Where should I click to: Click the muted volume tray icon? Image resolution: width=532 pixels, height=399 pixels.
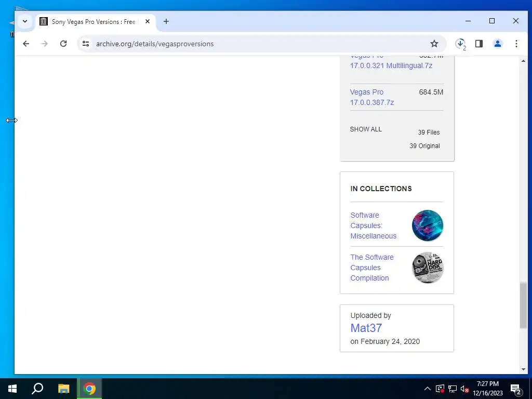click(464, 389)
